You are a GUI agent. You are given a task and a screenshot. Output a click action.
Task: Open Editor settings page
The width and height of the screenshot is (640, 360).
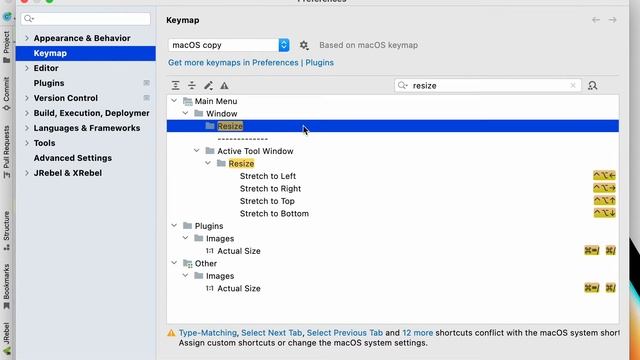pos(46,68)
